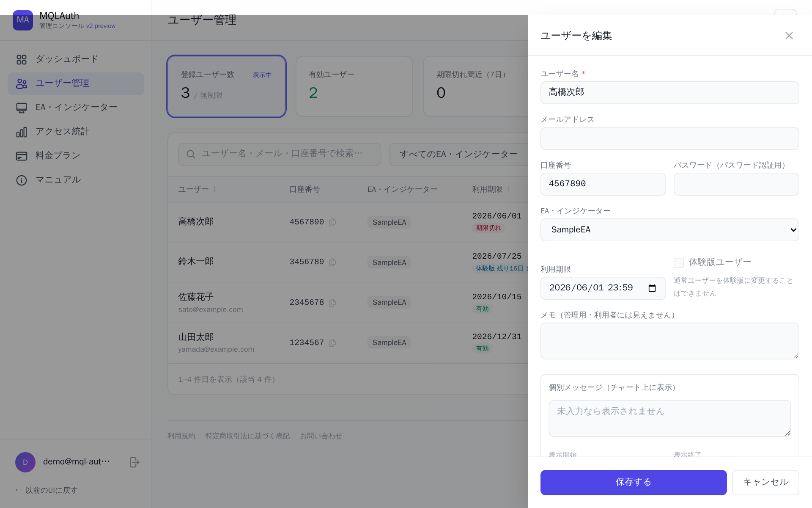Click the 利用期限 datetime field
Image resolution: width=812 pixels, height=508 pixels.
[603, 288]
